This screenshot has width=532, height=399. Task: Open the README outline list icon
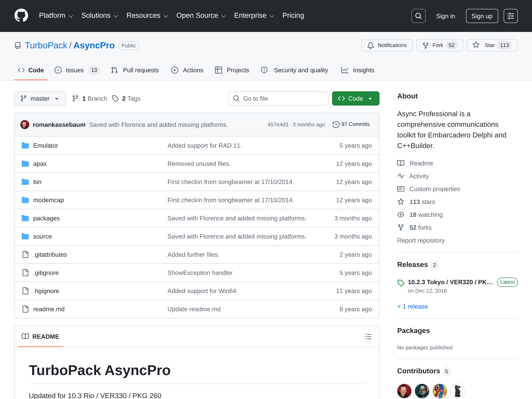(368, 336)
